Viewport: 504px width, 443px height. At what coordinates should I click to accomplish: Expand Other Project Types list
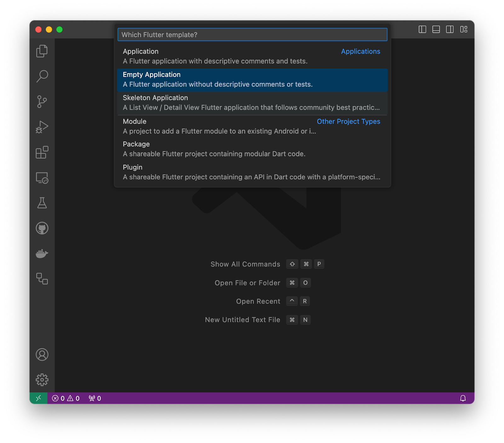click(348, 121)
